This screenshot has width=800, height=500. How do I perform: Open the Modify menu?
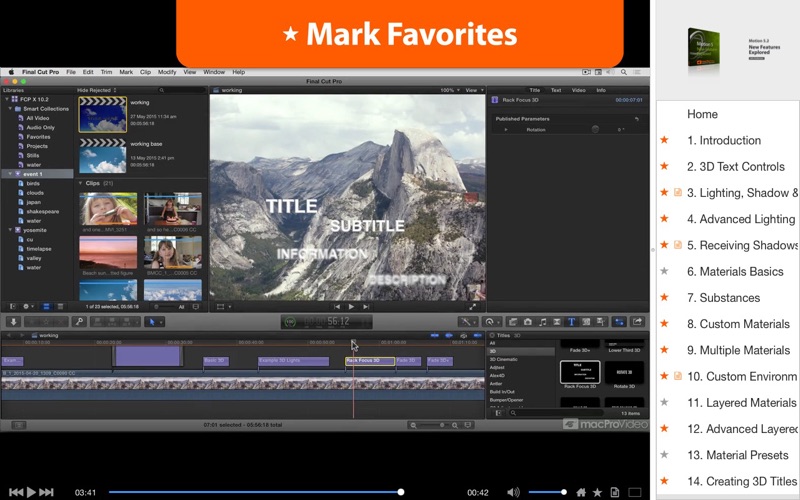pos(167,72)
